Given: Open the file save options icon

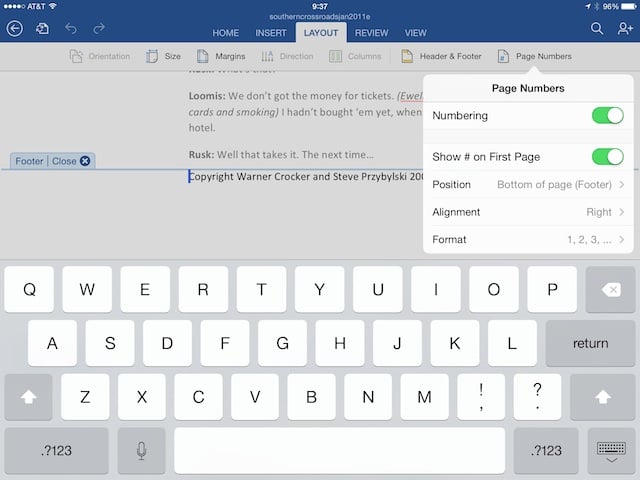Looking at the screenshot, I should point(42,29).
